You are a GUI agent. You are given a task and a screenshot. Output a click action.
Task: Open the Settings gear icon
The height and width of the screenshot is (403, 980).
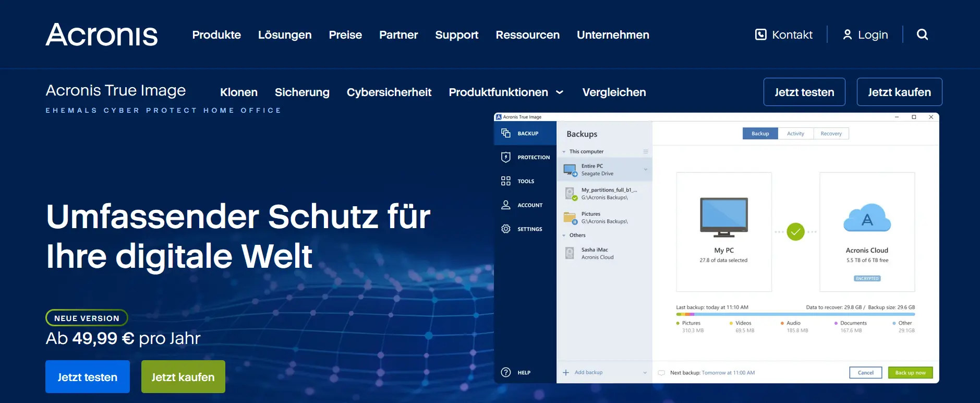click(x=506, y=229)
